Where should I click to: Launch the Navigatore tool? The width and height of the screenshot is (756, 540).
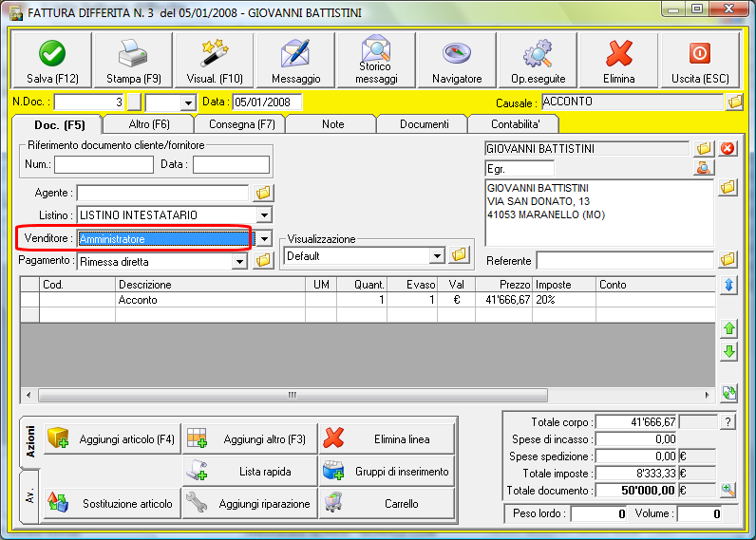457,61
